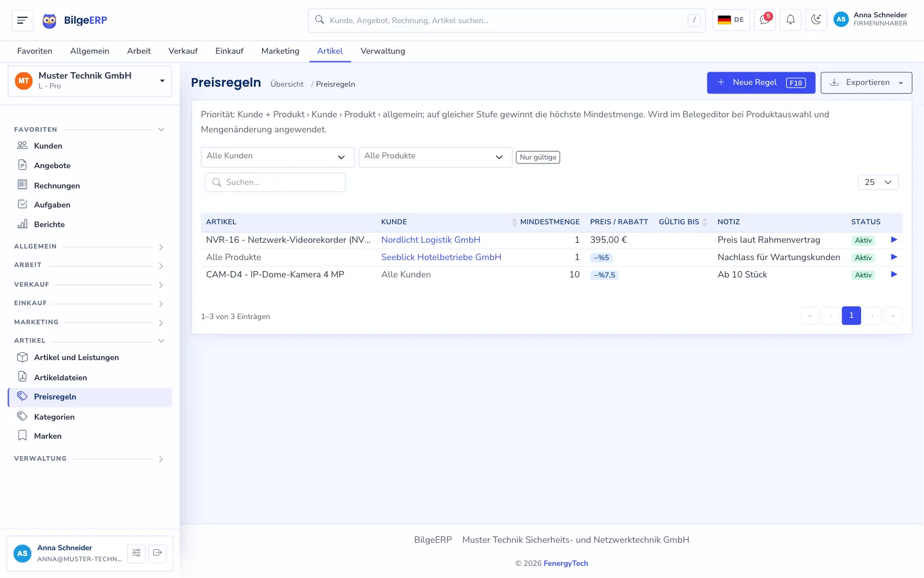
Task: Open the chat messages icon with badge
Action: (765, 20)
